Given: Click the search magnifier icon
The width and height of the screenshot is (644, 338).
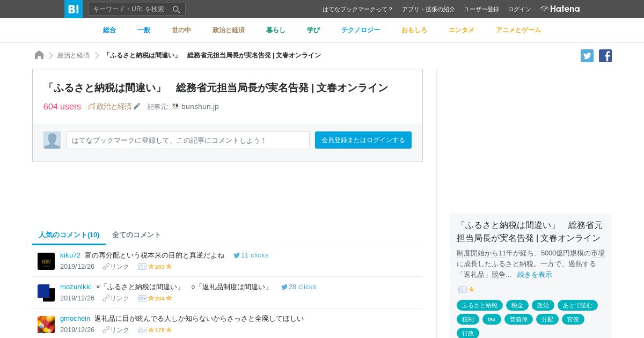Looking at the screenshot, I should click(x=177, y=9).
